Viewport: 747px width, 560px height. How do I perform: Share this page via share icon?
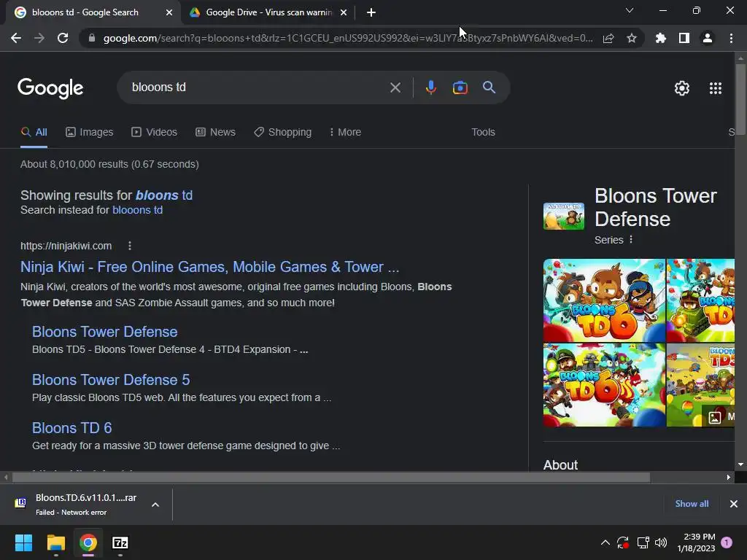tap(608, 39)
